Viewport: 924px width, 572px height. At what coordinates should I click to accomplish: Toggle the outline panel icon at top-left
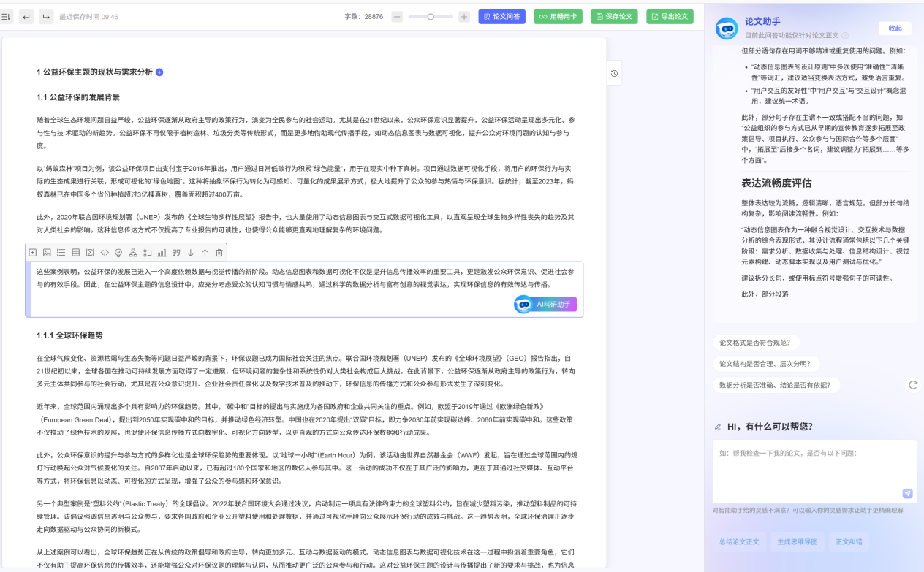tap(6, 16)
